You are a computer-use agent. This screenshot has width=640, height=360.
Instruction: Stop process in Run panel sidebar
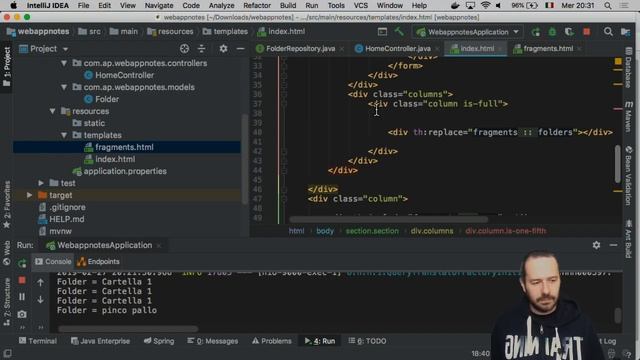point(22,280)
